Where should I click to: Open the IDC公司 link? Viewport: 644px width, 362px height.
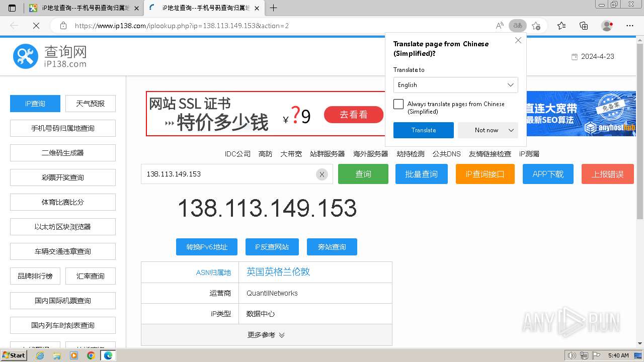[x=237, y=154]
